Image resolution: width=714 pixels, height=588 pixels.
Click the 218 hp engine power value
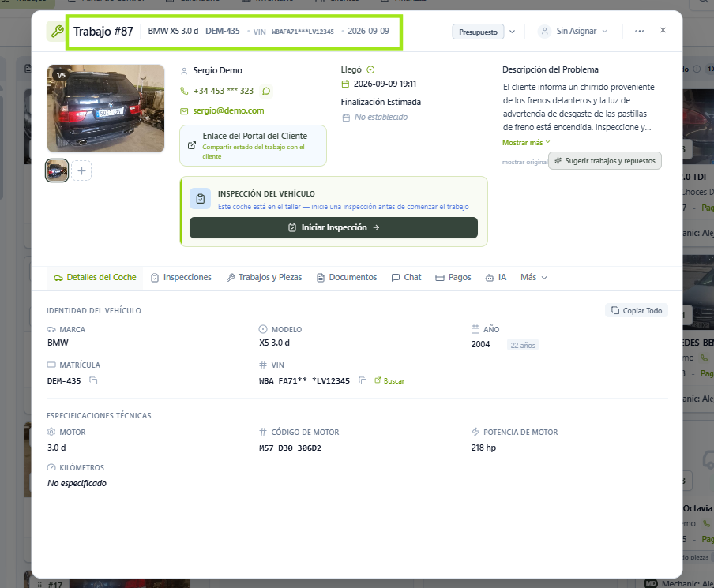point(483,448)
